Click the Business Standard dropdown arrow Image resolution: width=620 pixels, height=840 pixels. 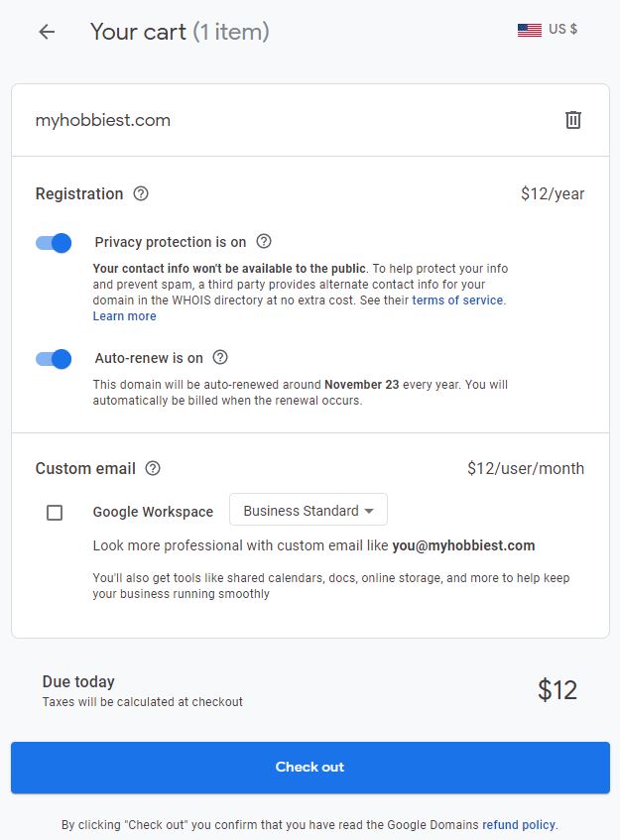[369, 511]
